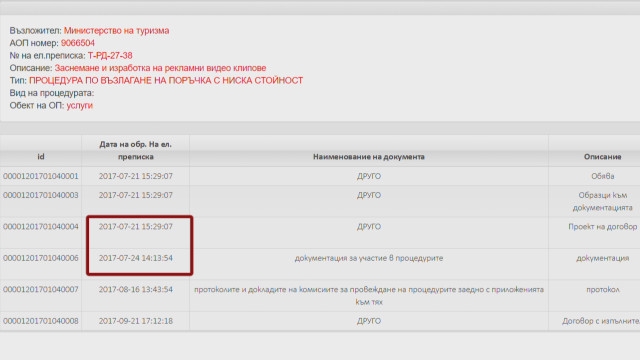Click 'ПРОЦЕДУРА ПО ВЪЗЛАГАНЕ НА ПОРЪЧКА С НИСКА СТОЙНОСТ'
Viewport: 640px width, 360px height.
(166, 80)
